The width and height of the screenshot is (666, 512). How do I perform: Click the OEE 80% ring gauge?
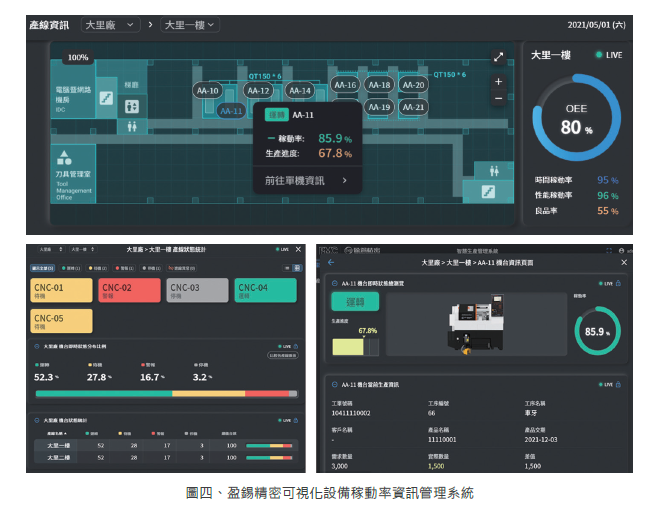pos(576,118)
